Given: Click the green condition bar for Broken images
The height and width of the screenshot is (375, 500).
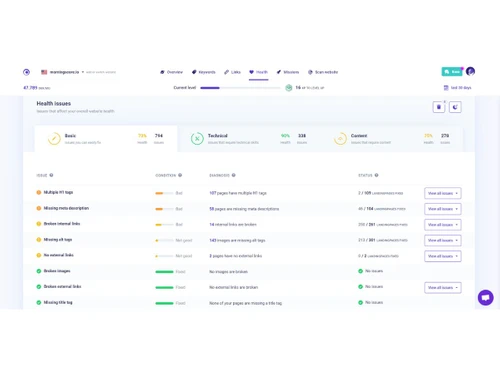Looking at the screenshot, I should [164, 272].
